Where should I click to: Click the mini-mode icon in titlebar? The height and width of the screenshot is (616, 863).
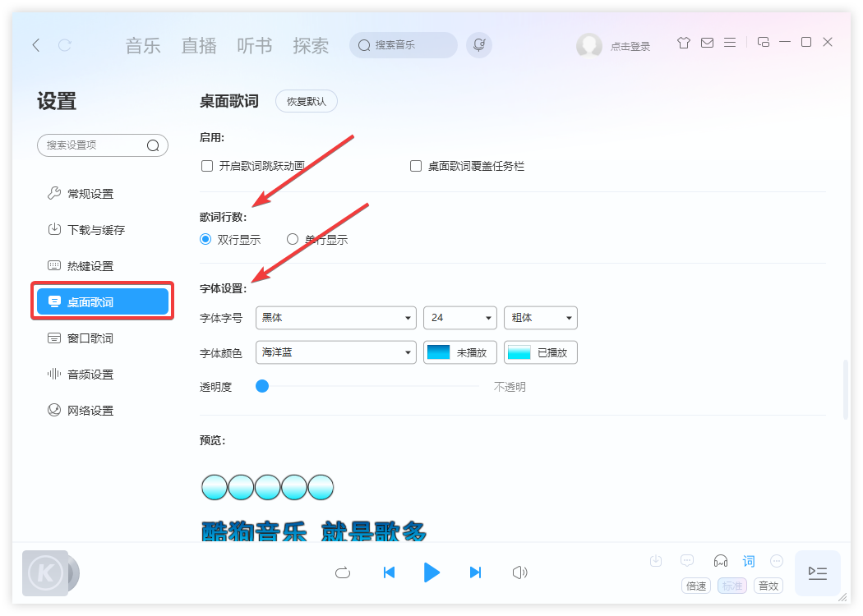click(x=763, y=42)
